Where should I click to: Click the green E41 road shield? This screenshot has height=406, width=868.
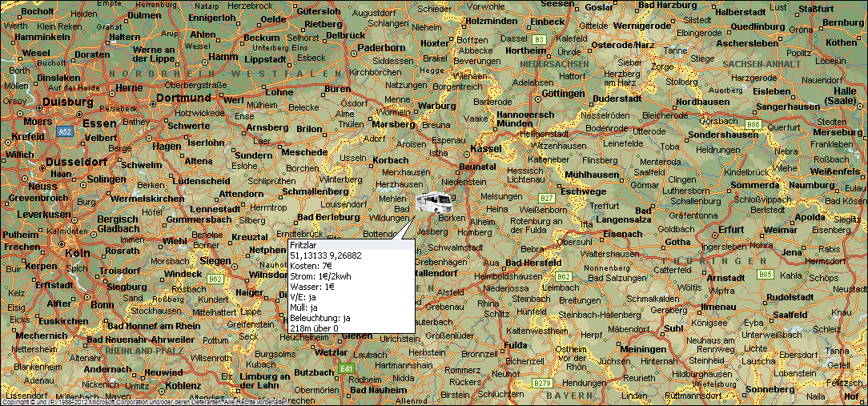[346, 368]
